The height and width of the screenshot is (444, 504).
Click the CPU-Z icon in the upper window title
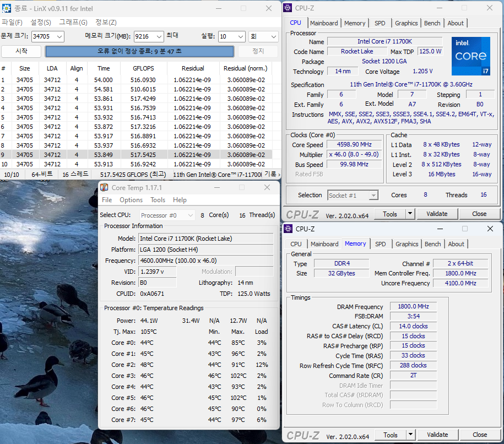[x=289, y=8]
